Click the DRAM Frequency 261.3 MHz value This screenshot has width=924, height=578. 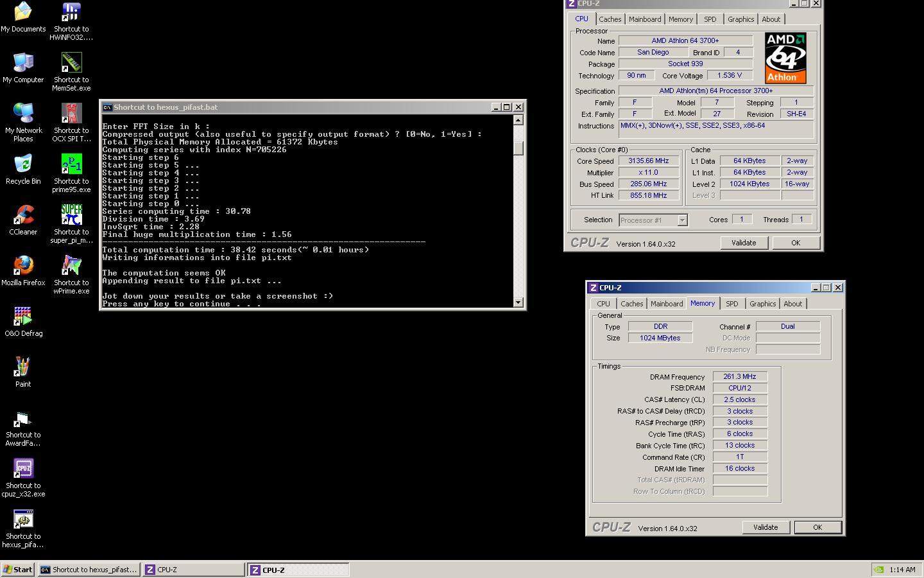tap(740, 377)
